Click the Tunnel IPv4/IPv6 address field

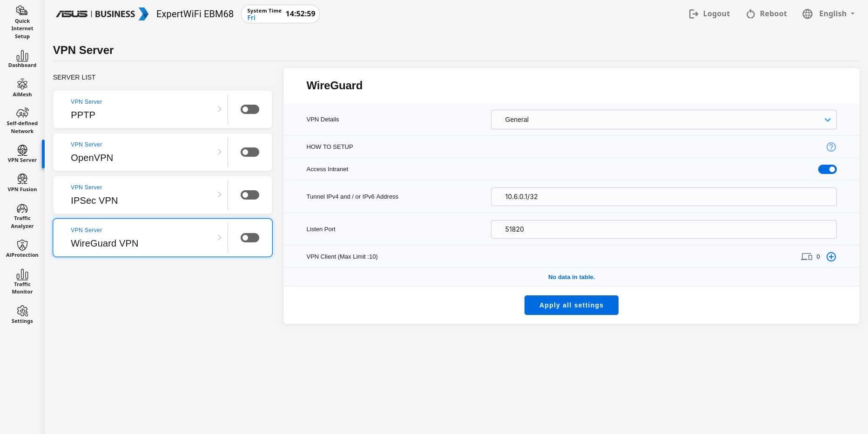pyautogui.click(x=664, y=197)
